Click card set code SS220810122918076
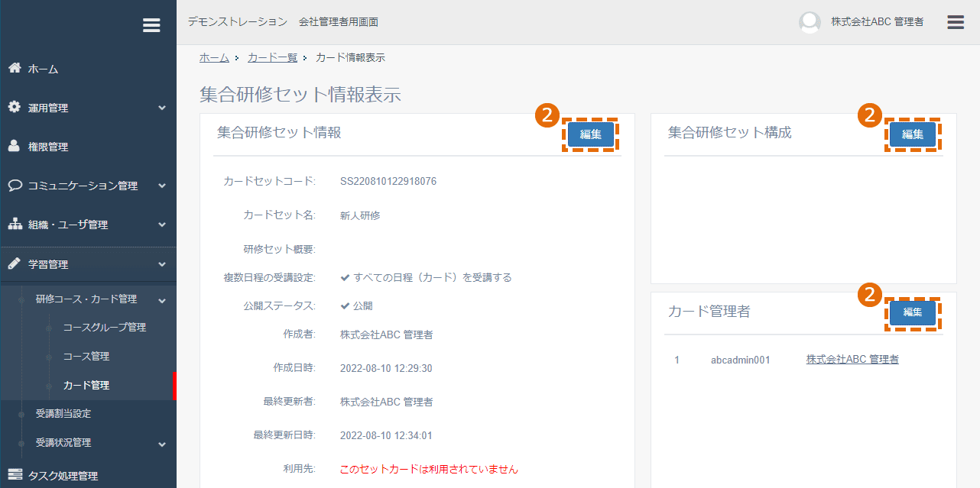Viewport: 980px width, 488px height. (x=388, y=182)
